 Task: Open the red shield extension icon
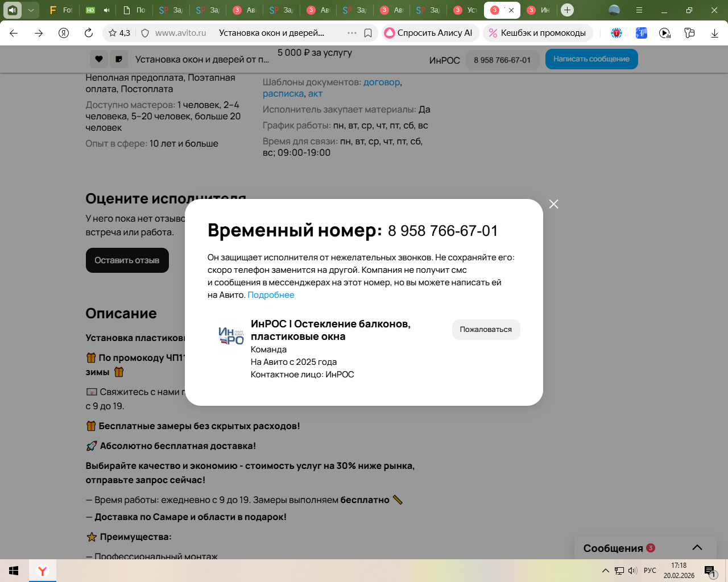tap(617, 33)
